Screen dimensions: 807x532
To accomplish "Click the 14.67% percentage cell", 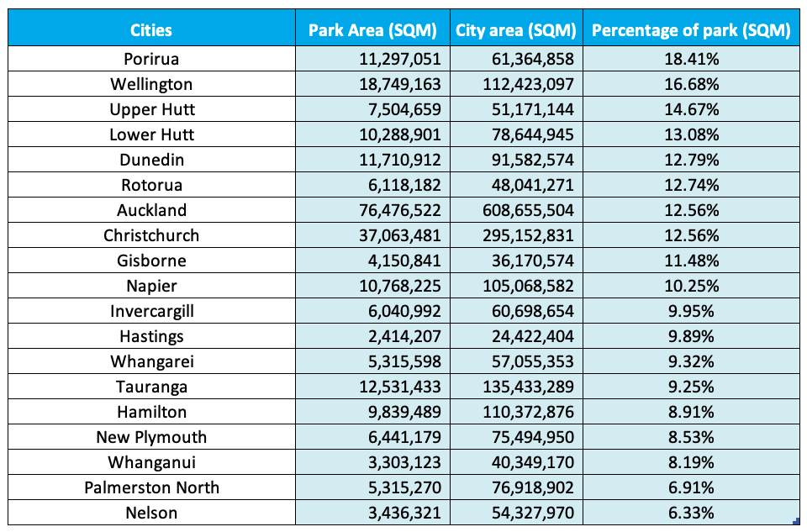I will pyautogui.click(x=691, y=109).
